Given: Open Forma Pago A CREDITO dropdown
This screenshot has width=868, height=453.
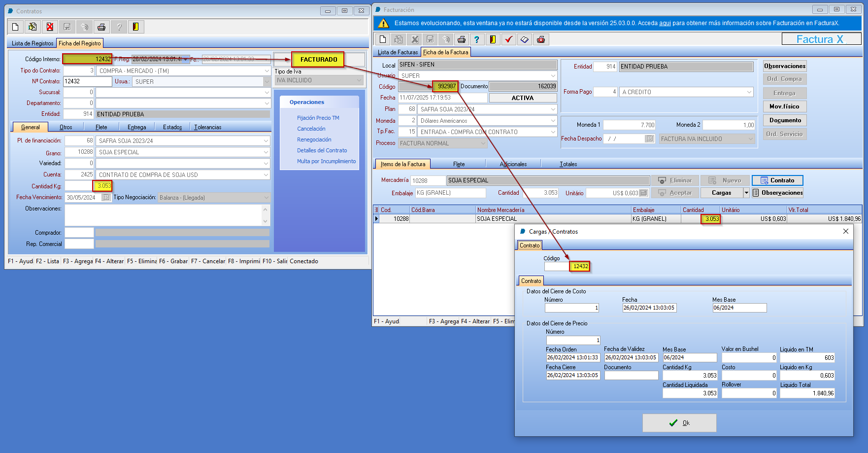Looking at the screenshot, I should tap(749, 92).
